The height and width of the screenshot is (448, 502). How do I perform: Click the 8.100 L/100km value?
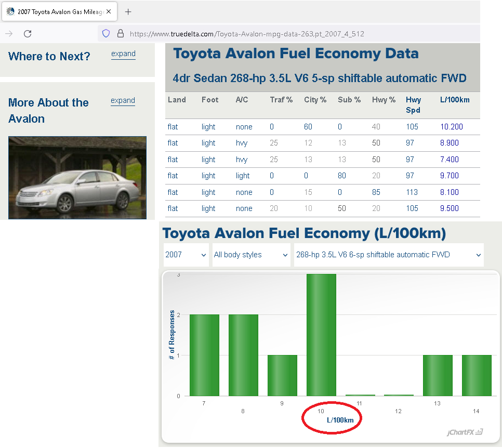coord(449,192)
